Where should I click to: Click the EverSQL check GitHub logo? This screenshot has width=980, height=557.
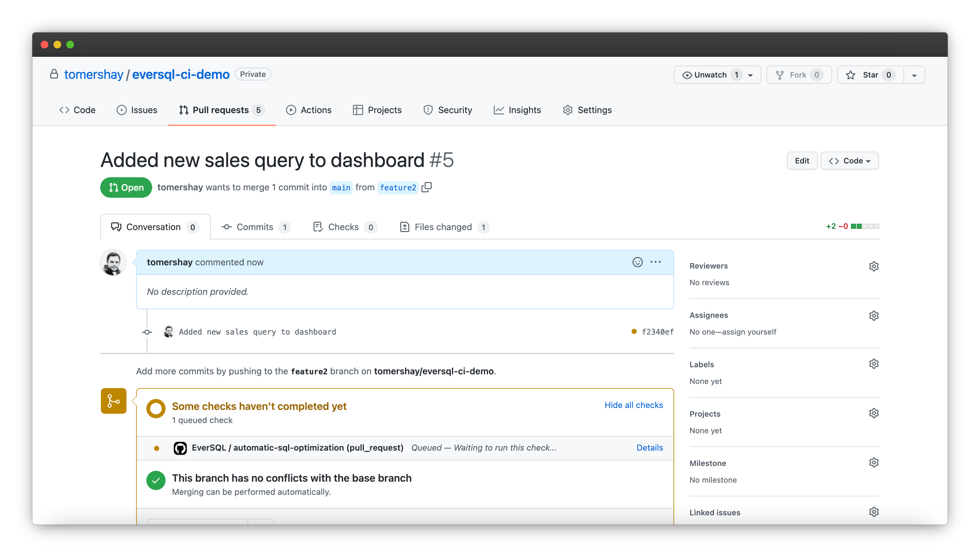point(180,448)
